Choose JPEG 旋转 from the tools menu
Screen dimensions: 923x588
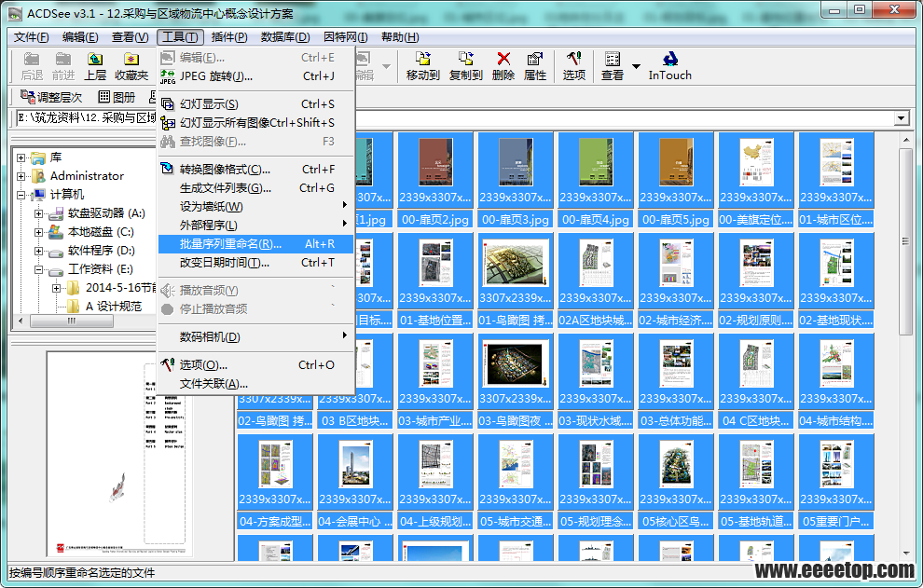(255, 75)
